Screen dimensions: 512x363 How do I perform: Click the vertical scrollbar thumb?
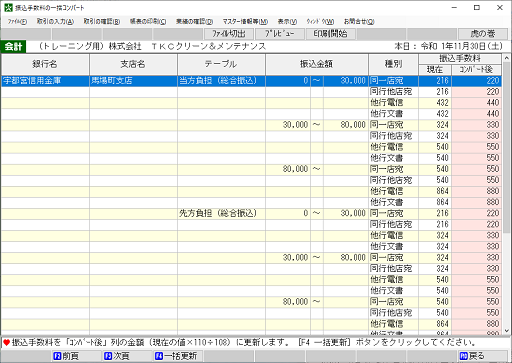(x=507, y=148)
